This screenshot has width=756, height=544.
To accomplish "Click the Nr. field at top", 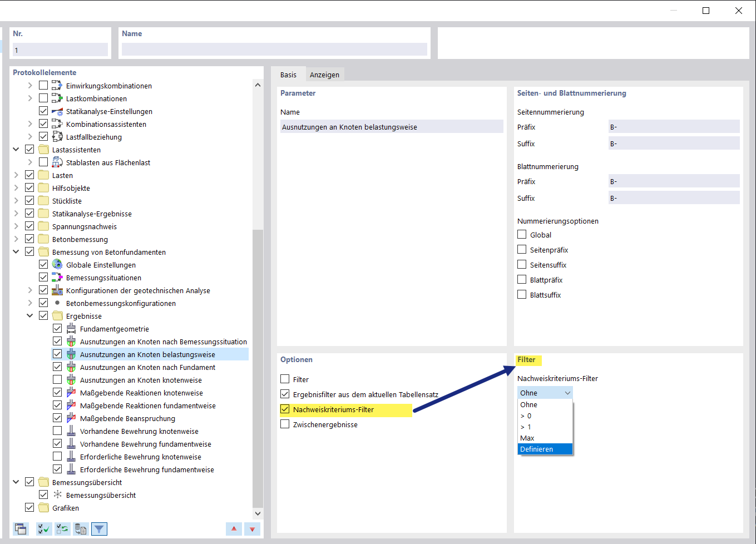I will [60, 50].
